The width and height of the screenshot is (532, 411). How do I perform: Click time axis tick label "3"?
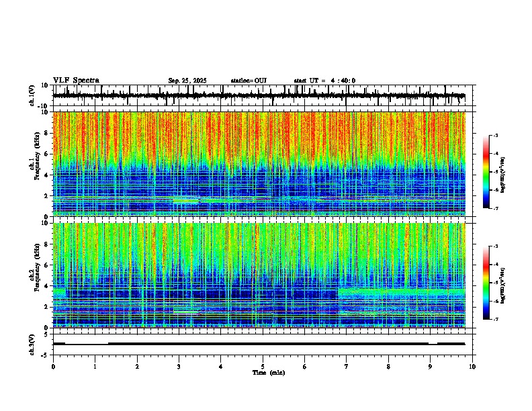tap(179, 367)
